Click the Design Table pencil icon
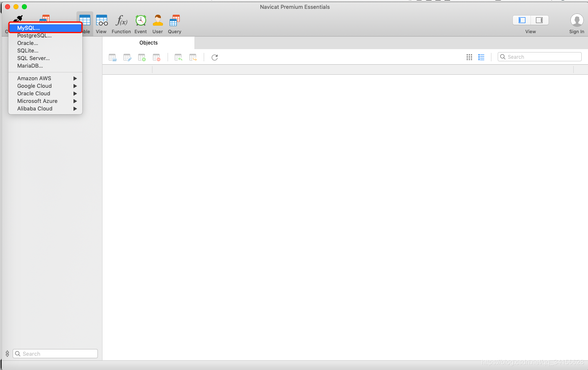This screenshot has width=588, height=370. click(127, 58)
